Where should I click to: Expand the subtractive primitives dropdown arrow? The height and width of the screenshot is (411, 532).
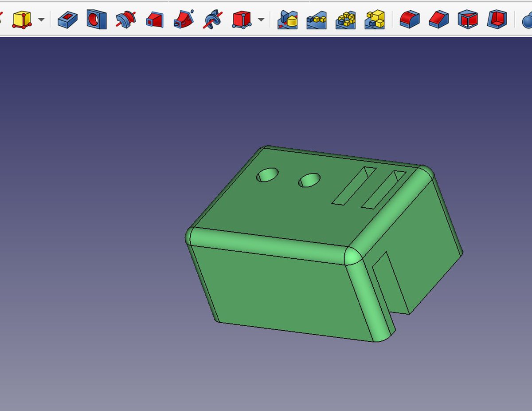pyautogui.click(x=262, y=20)
